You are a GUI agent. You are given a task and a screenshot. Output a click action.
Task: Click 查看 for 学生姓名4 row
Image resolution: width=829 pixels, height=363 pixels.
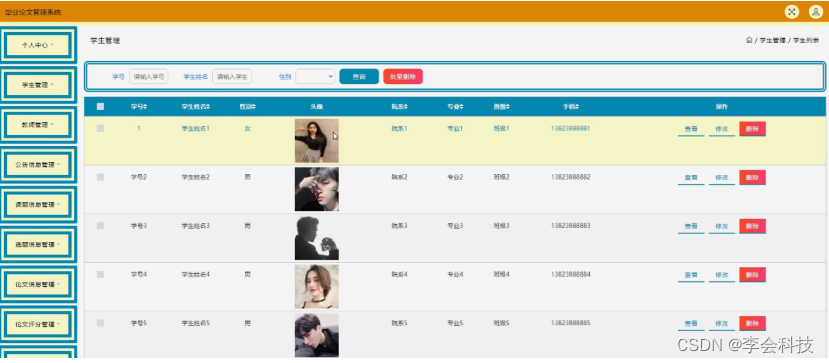tap(691, 275)
